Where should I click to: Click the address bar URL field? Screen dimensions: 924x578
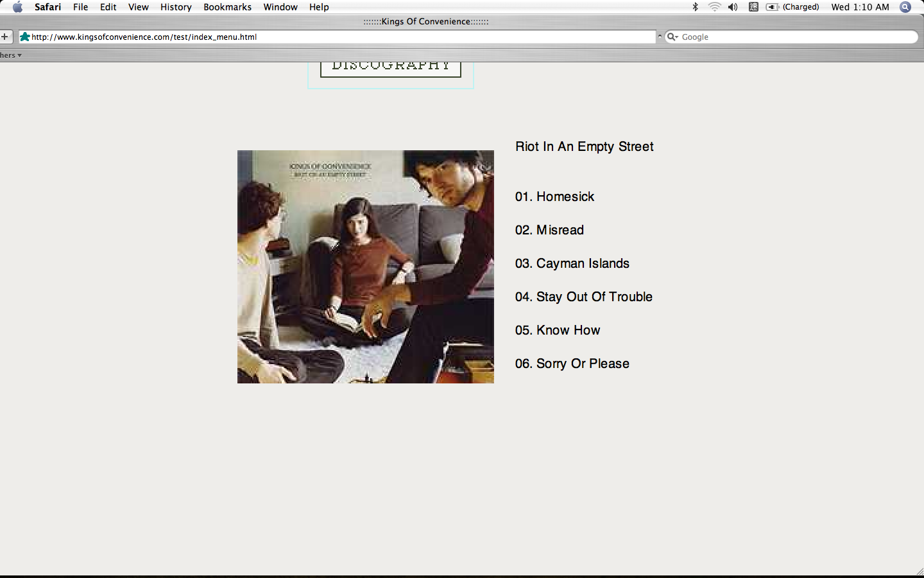pos(337,37)
